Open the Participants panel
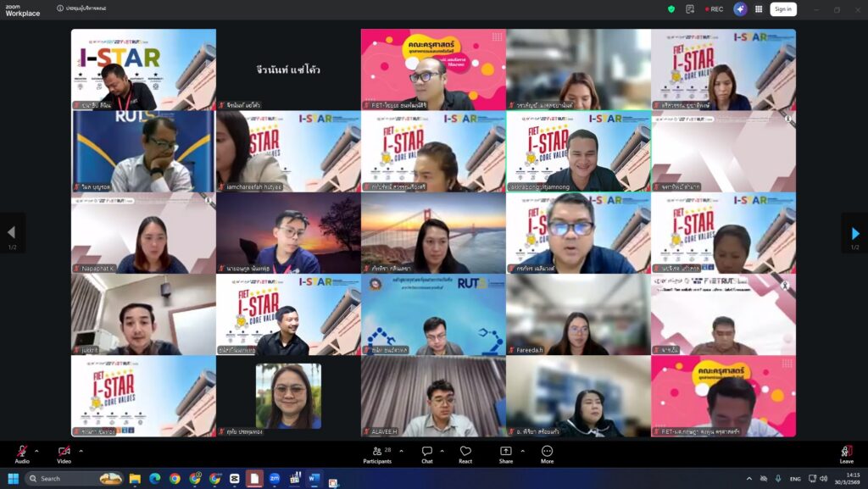The width and height of the screenshot is (868, 489). (x=377, y=454)
